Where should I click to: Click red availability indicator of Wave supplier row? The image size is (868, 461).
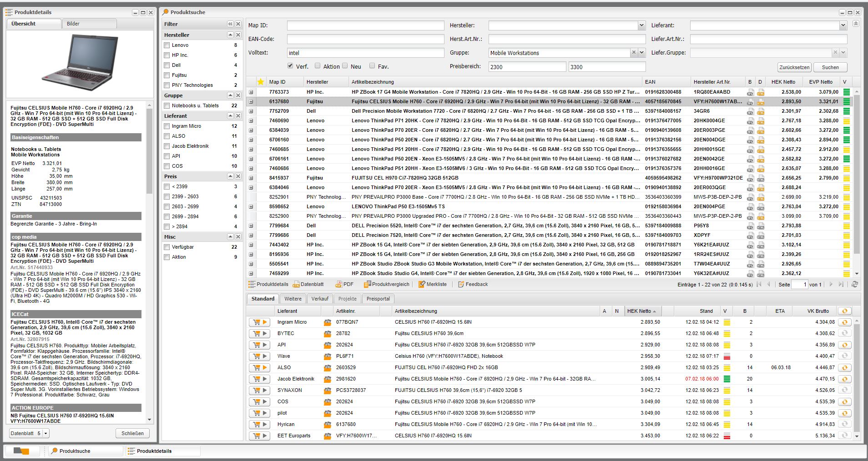(727, 356)
